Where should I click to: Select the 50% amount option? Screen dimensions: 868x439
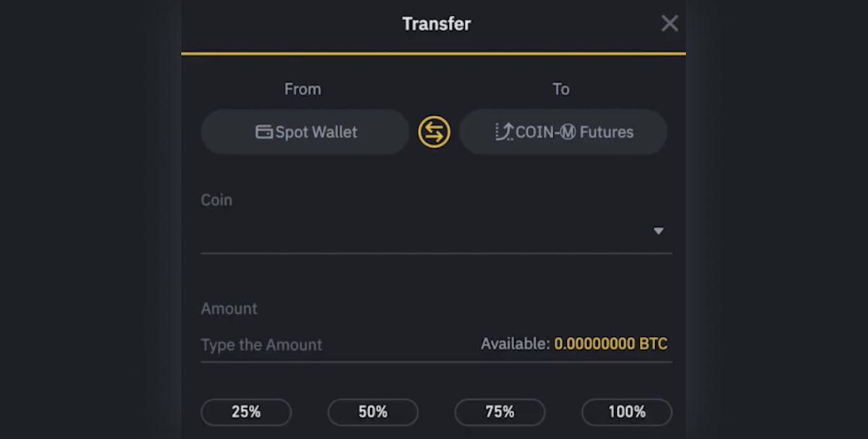tap(373, 412)
